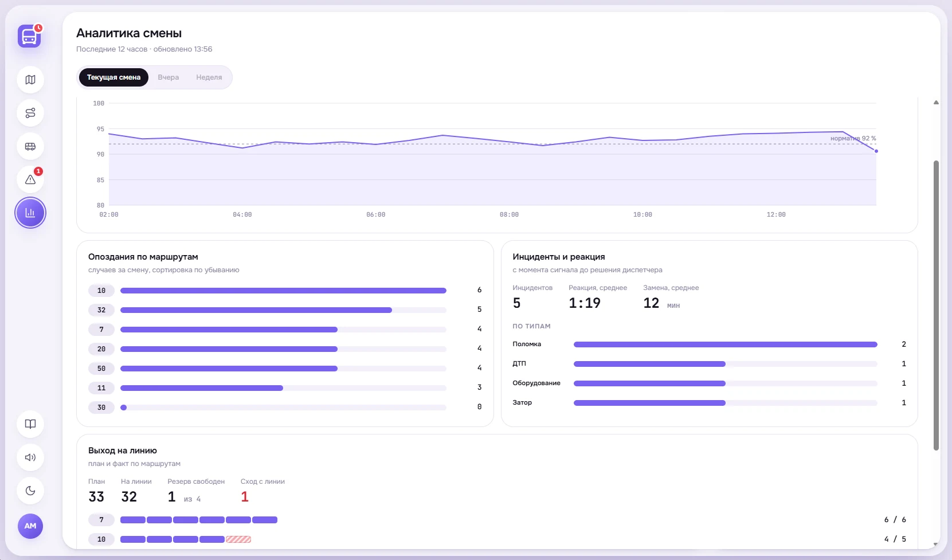
Task: Click the Выход на линию heading
Action: coord(123,451)
